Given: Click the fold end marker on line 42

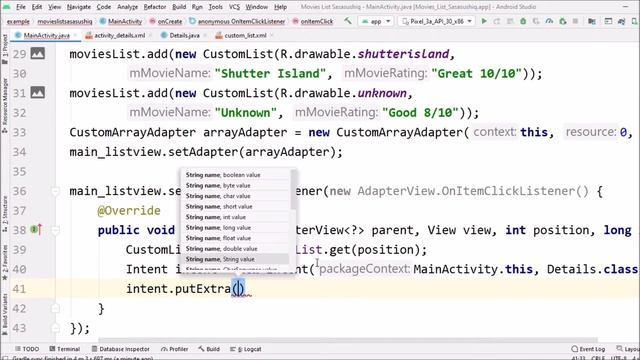Looking at the screenshot, I should 55,309.
